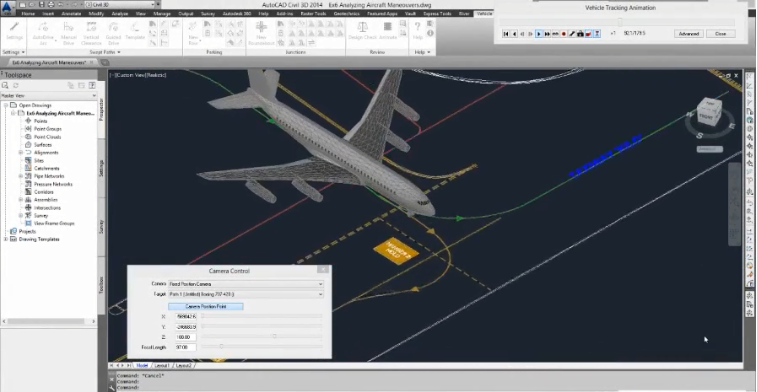Open the Output ribbon tab
This screenshot has width=757, height=392.
185,14
